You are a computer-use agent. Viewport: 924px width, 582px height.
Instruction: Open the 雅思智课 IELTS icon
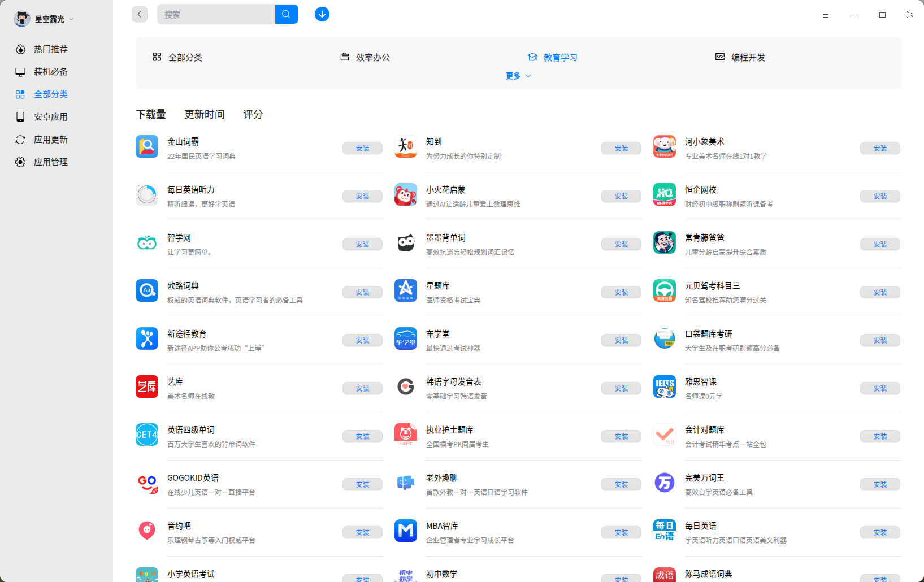coord(665,386)
